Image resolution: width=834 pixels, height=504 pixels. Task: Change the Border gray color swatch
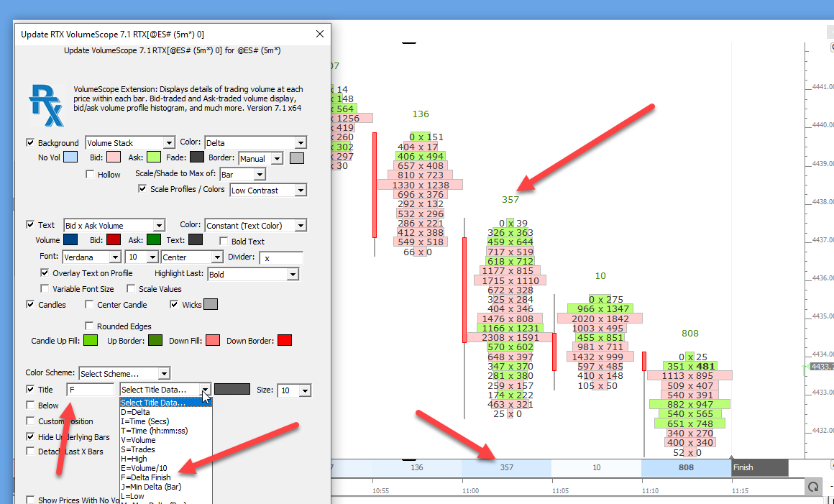297,158
